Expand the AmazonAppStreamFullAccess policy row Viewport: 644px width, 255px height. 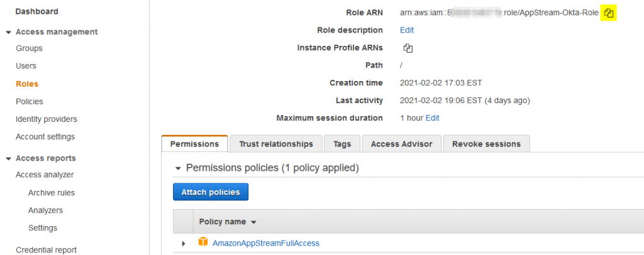(184, 244)
